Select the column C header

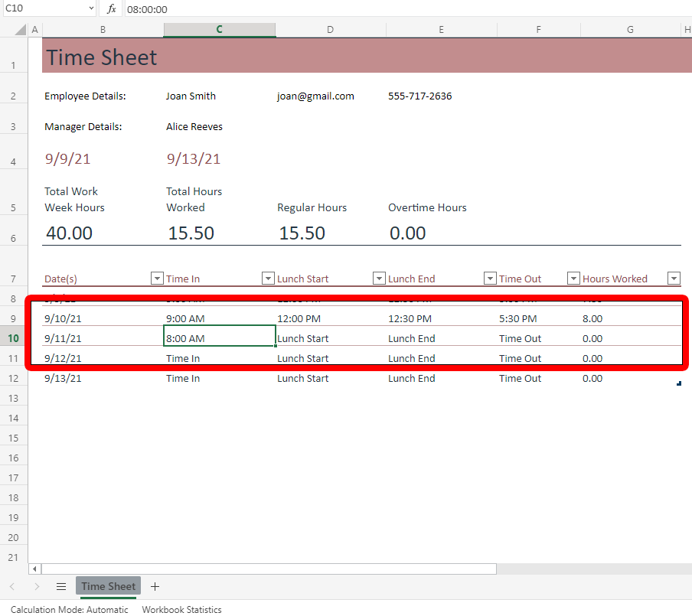[219, 30]
